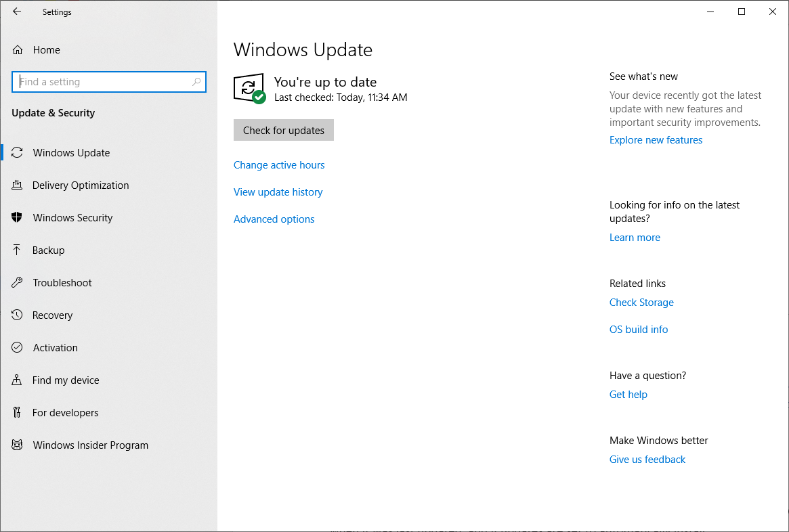Click the Home house icon
The image size is (789, 532).
[x=18, y=50]
